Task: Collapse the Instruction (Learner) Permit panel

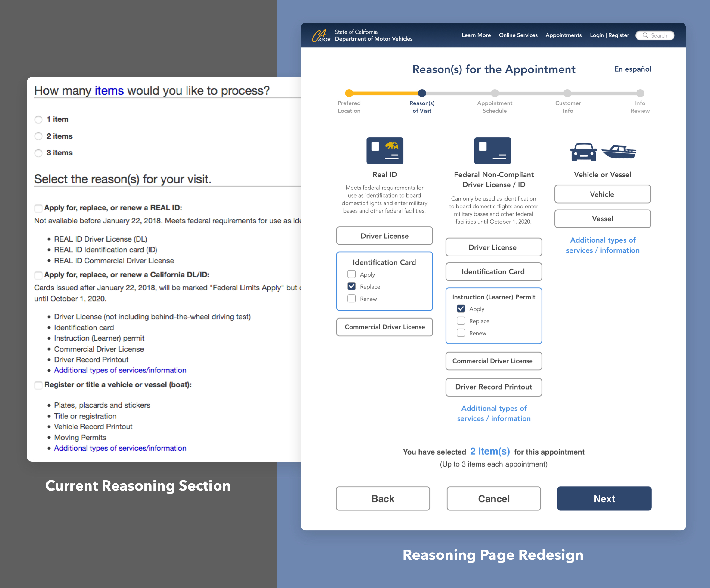Action: pyautogui.click(x=494, y=297)
